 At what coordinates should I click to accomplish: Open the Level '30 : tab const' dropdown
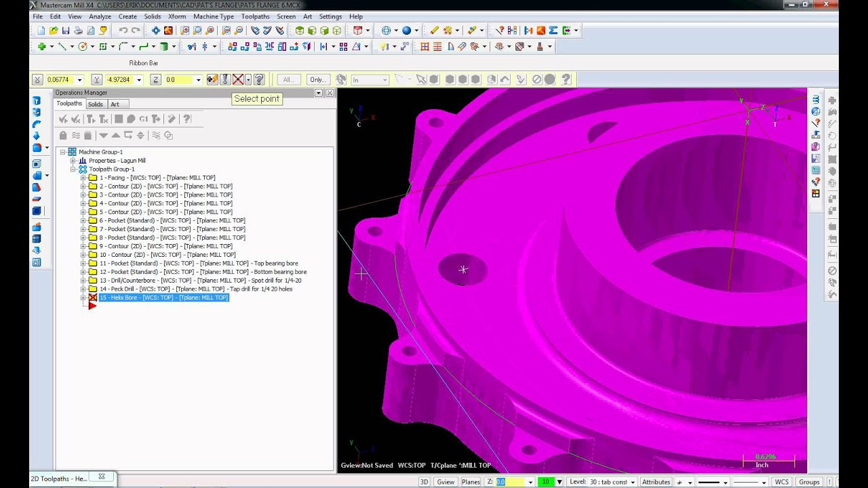pyautogui.click(x=632, y=482)
